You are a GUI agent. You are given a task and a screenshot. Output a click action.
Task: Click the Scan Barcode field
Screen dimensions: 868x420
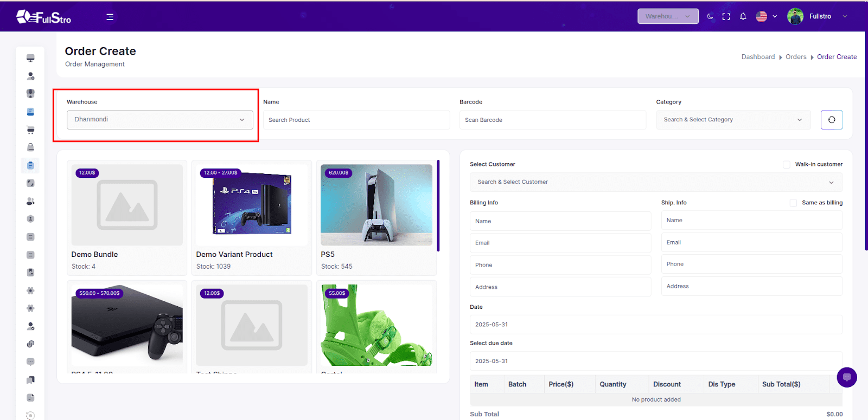point(553,120)
